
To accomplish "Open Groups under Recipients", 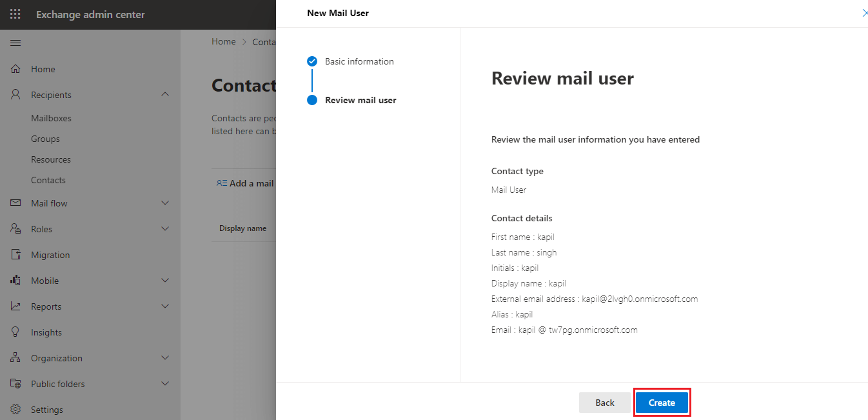I will (45, 139).
